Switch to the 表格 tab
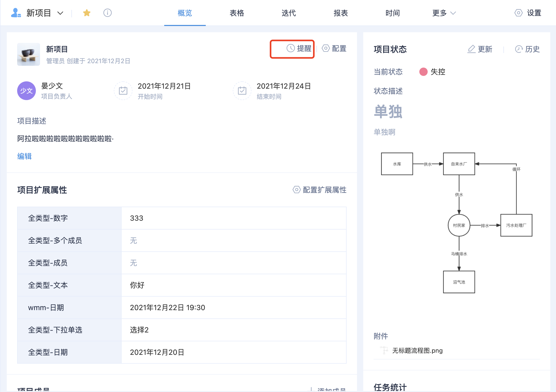 (x=237, y=13)
